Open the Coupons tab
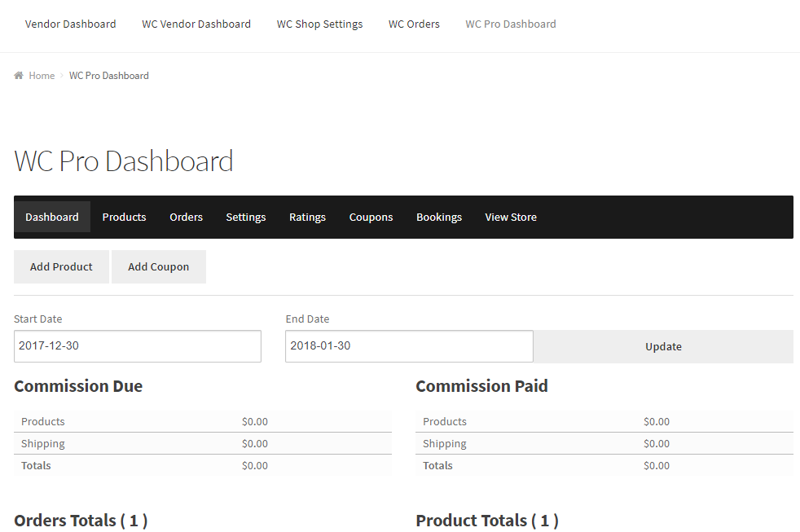This screenshot has height=532, width=800. coord(371,217)
